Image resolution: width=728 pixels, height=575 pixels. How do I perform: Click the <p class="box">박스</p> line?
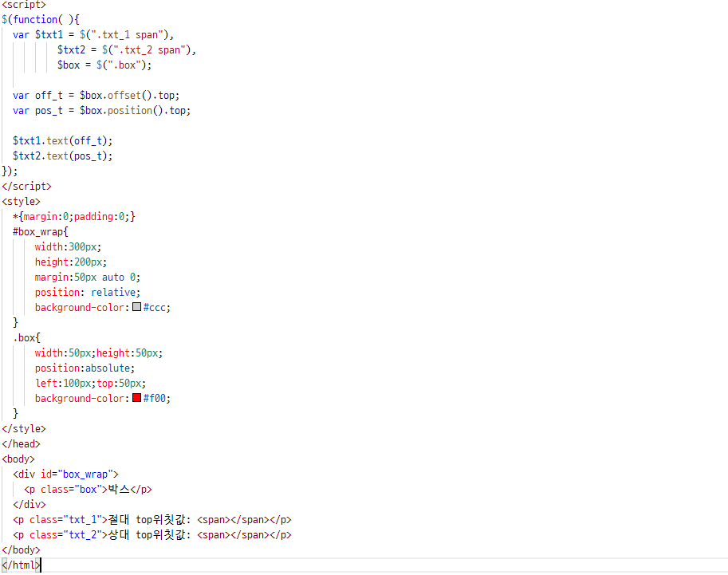[x=88, y=490]
